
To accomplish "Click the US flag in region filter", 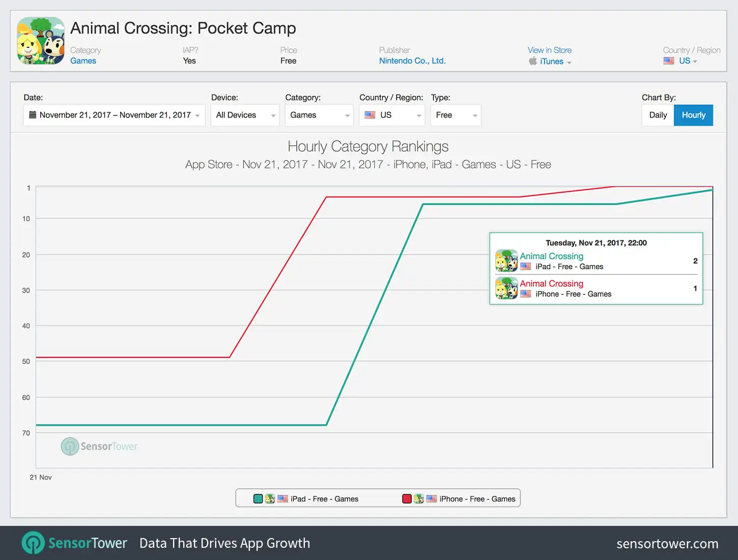I will pos(370,115).
